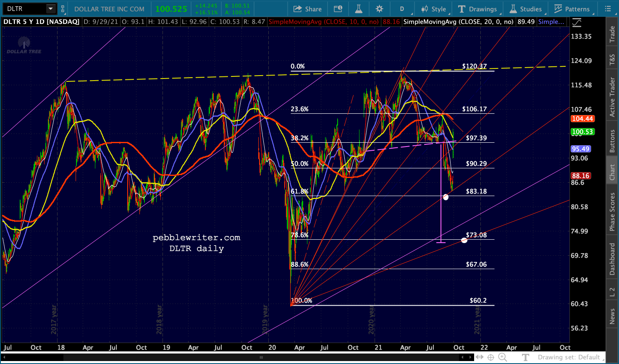
Task: Click the $90.29 Fibonacci level label
Action: tap(476, 164)
